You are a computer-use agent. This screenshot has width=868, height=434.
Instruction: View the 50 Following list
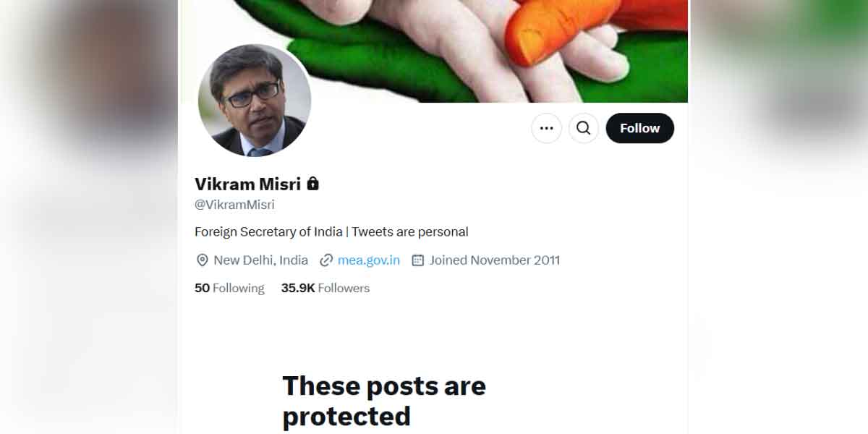pyautogui.click(x=229, y=288)
